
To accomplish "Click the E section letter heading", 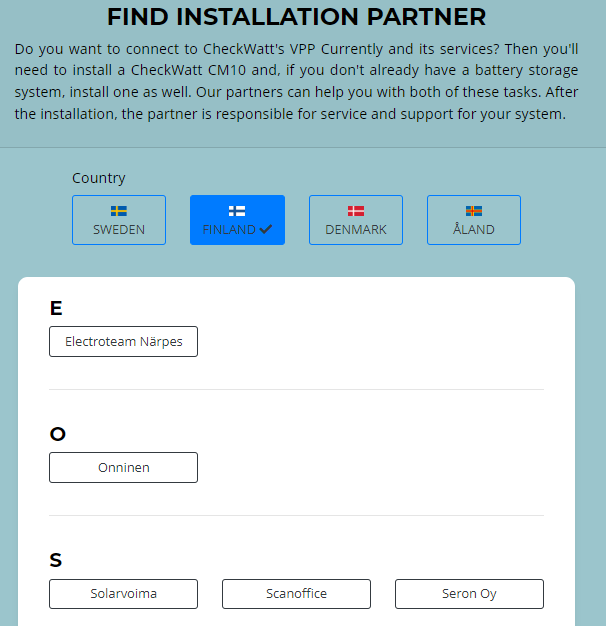I will click(56, 308).
